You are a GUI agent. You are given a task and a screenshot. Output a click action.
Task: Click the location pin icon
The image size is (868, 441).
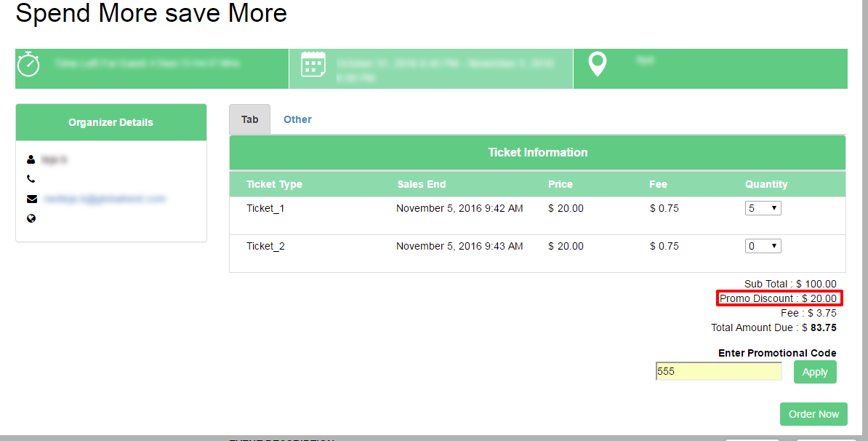point(598,64)
